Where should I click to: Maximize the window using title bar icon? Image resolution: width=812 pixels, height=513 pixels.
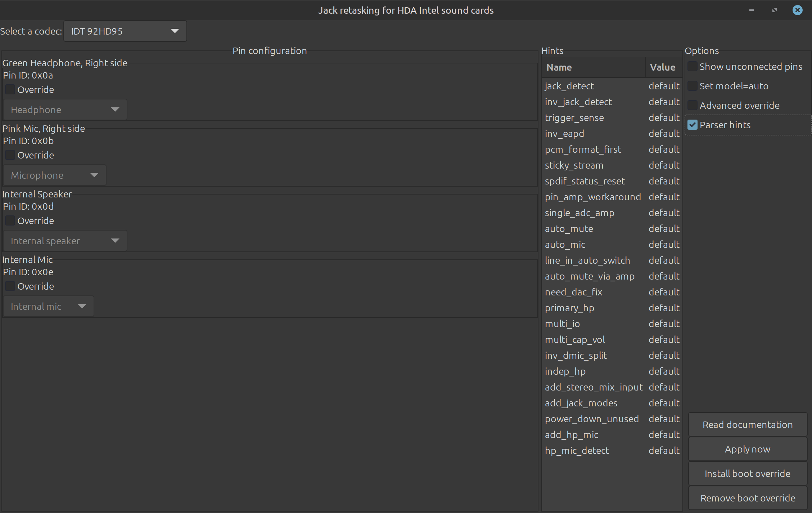click(774, 10)
